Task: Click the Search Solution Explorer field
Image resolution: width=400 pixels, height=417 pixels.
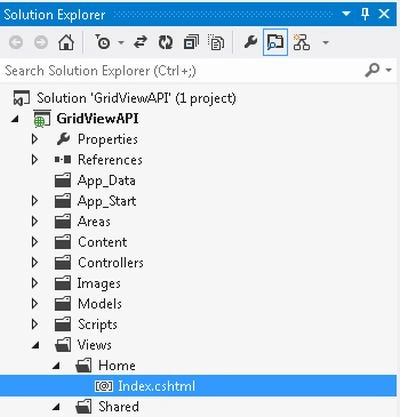Action: coord(182,70)
